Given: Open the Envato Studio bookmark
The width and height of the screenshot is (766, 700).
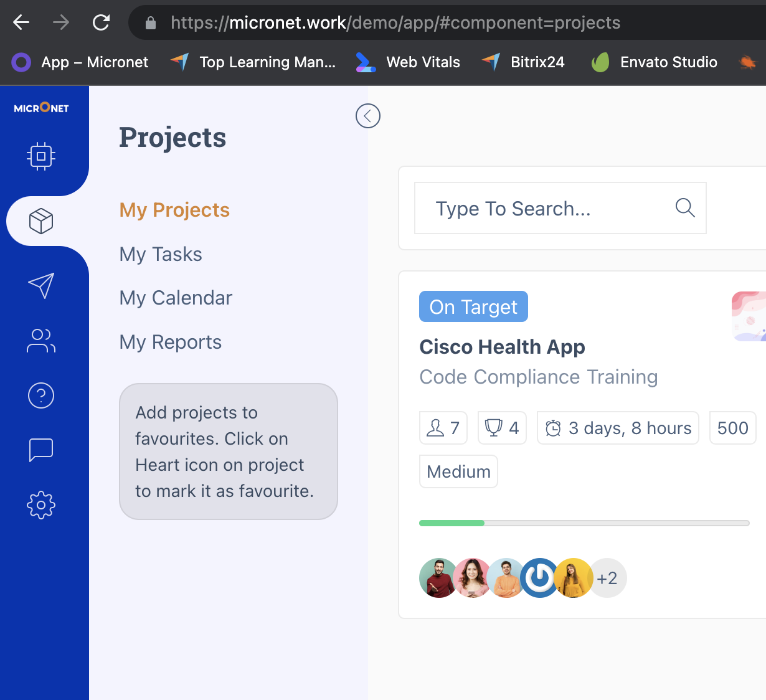Looking at the screenshot, I should pyautogui.click(x=654, y=62).
